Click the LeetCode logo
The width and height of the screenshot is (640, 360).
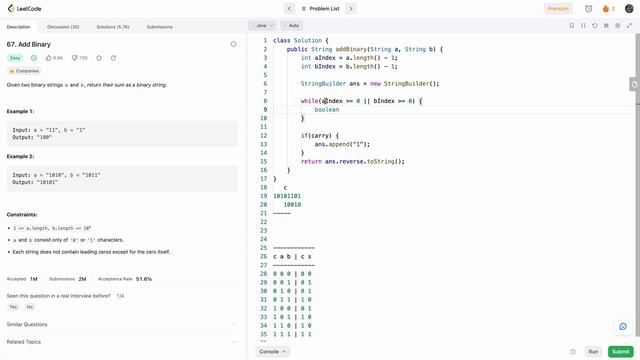24,9
